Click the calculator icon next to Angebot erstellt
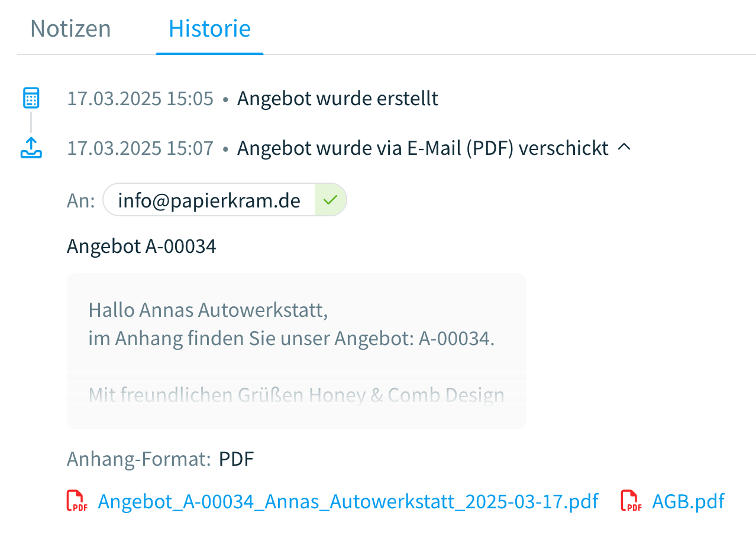 31,98
